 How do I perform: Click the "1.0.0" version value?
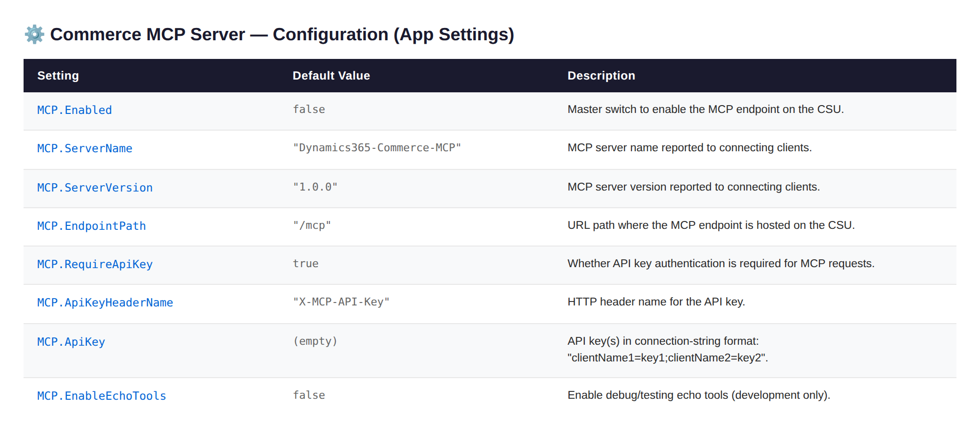coord(315,187)
